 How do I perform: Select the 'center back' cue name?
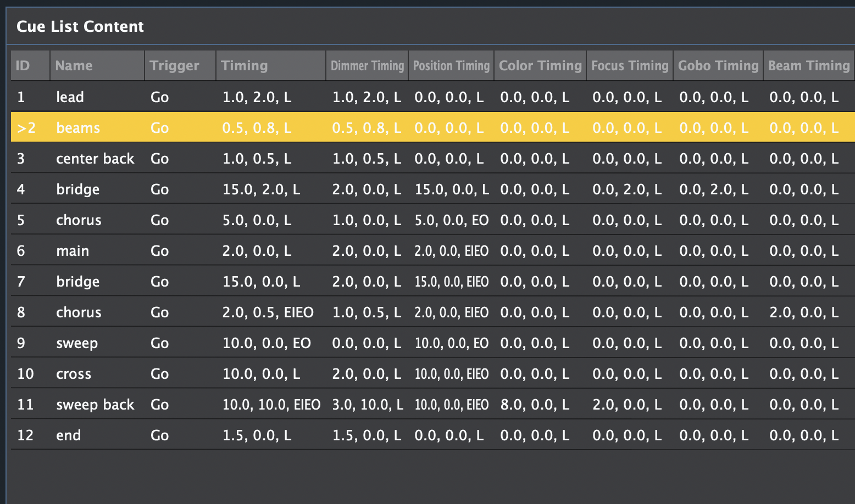[95, 159]
